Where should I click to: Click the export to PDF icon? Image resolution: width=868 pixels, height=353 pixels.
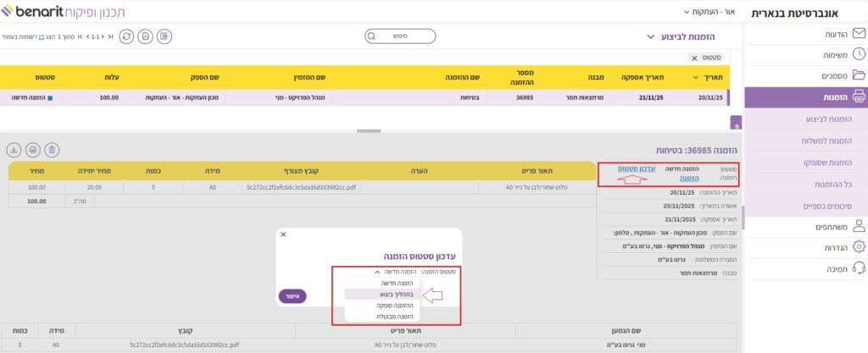(145, 36)
